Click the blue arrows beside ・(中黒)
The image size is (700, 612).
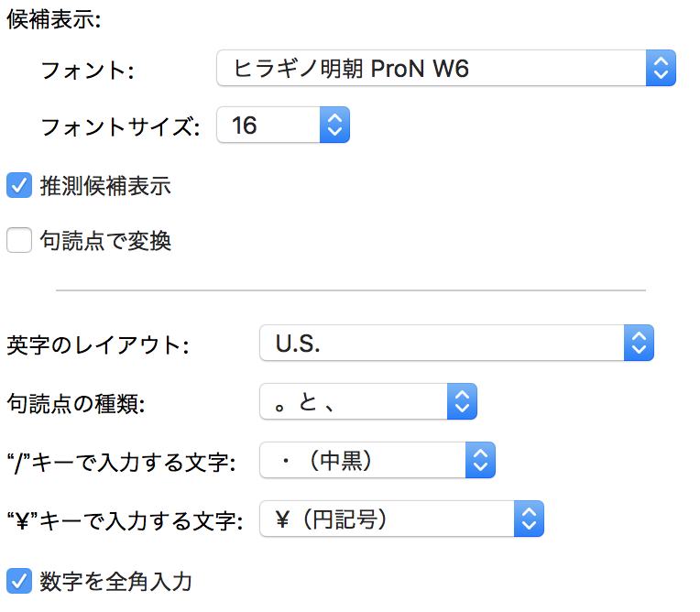(x=480, y=461)
